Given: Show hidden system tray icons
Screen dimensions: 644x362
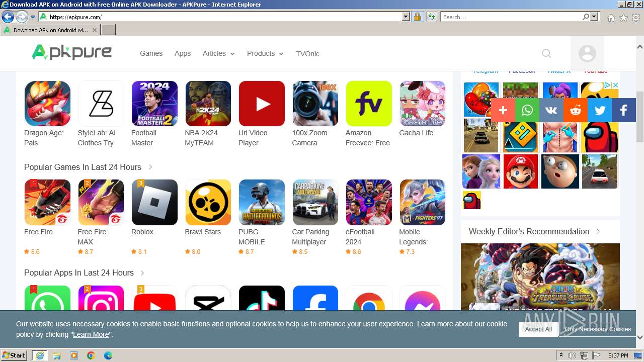Looking at the screenshot, I should (561, 355).
